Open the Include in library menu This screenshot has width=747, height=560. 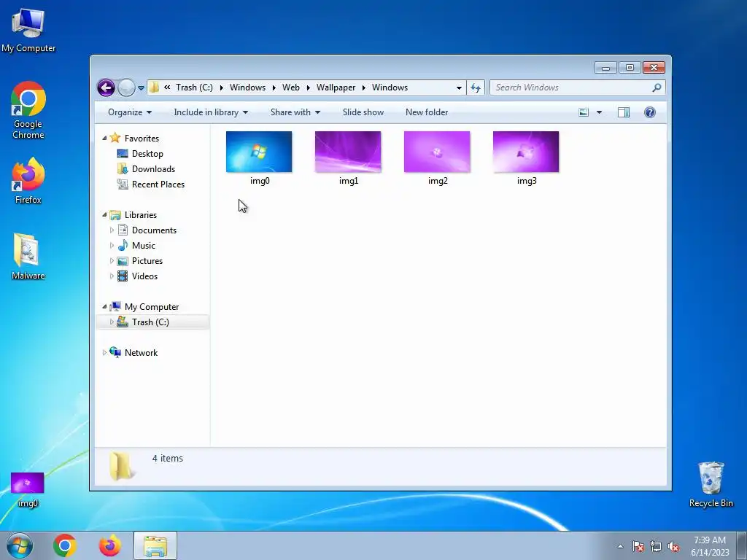211,112
